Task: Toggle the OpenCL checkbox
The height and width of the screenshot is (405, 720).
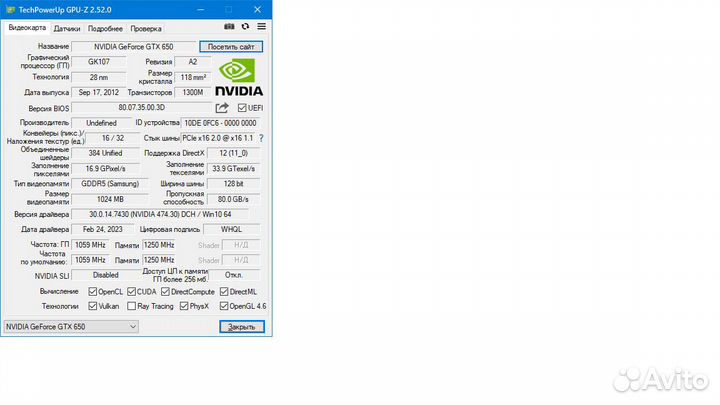Action: (92, 292)
